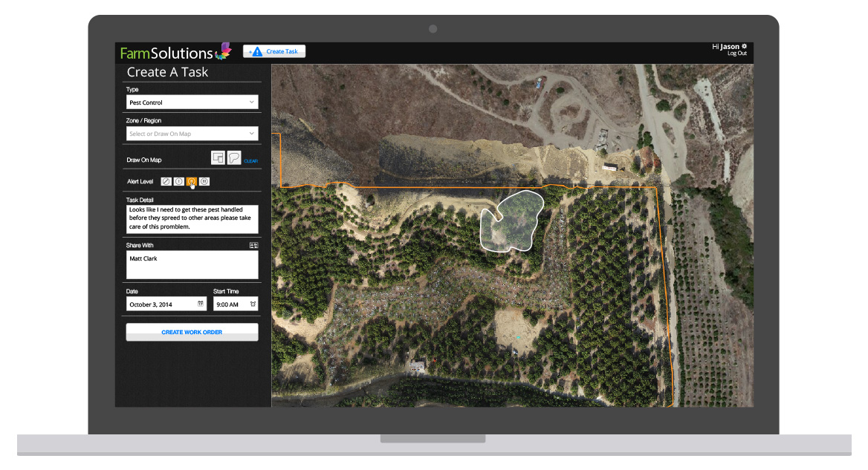The width and height of the screenshot is (868, 470).
Task: Expand the Zone / Region dropdown
Action: tap(192, 134)
